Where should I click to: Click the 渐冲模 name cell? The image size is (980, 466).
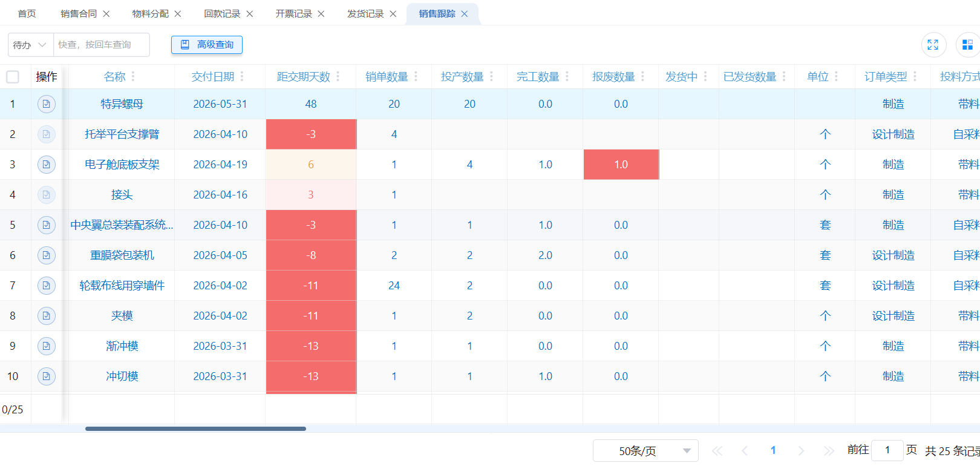[122, 346]
